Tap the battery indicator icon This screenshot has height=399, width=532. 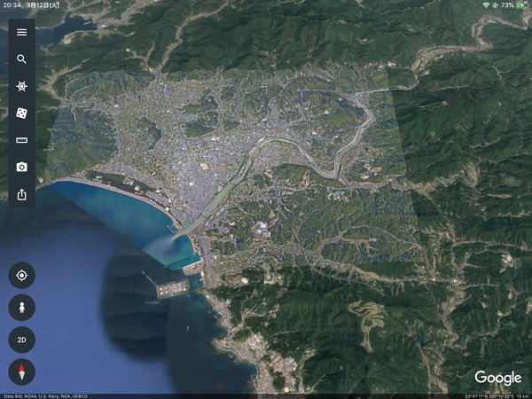click(x=520, y=5)
